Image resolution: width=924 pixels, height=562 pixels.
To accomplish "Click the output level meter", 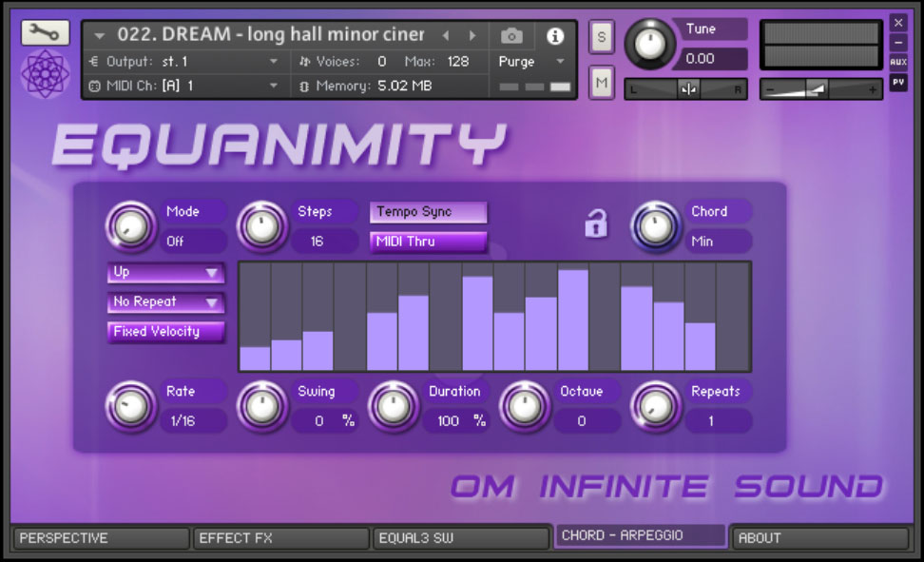I will (821, 45).
